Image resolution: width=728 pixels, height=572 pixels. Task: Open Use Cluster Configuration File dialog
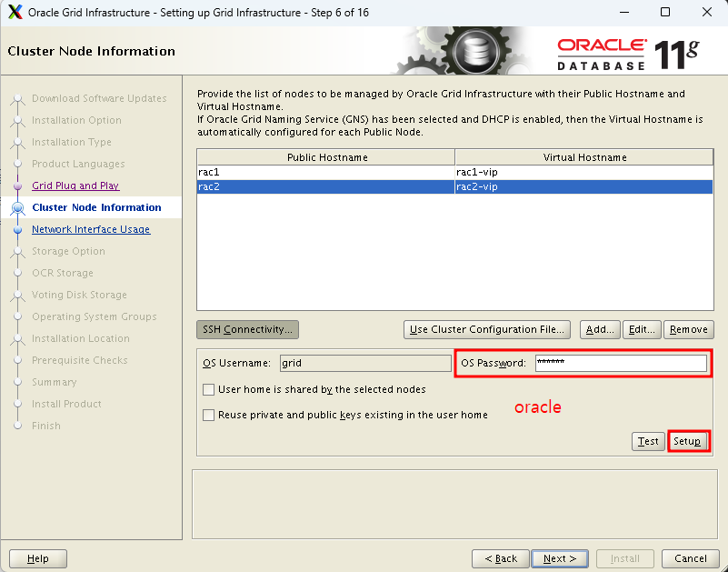coord(486,329)
